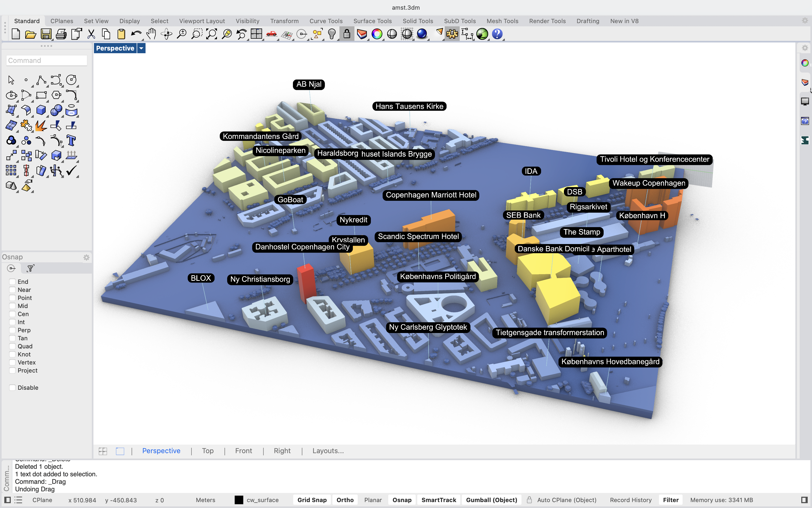Image resolution: width=812 pixels, height=508 pixels.
Task: Open the Meters units selector
Action: [205, 500]
